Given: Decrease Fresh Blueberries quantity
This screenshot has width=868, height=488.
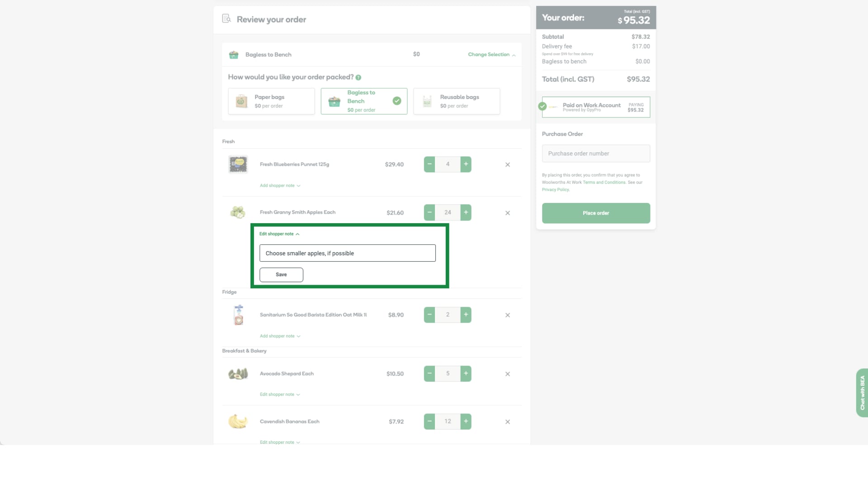Looking at the screenshot, I should [429, 164].
